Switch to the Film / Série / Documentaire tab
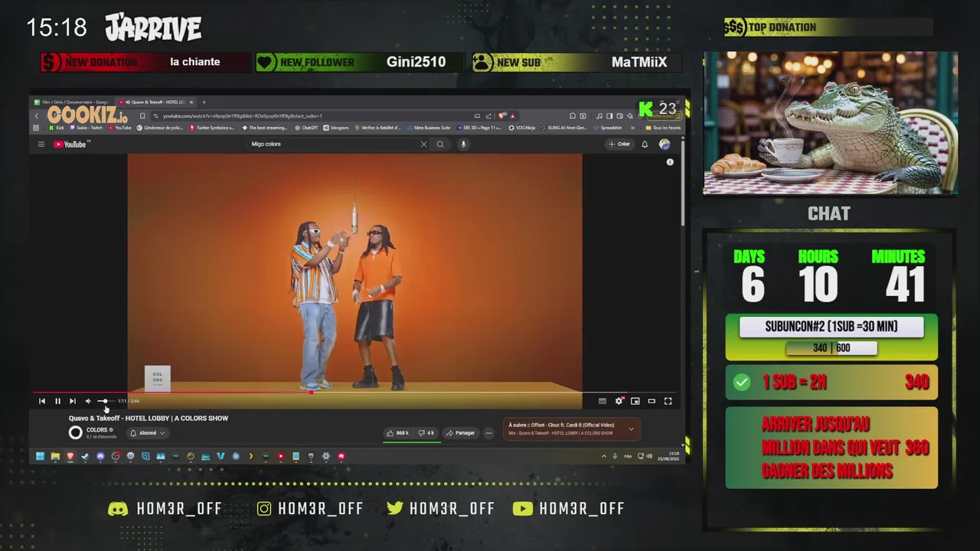 click(x=70, y=102)
